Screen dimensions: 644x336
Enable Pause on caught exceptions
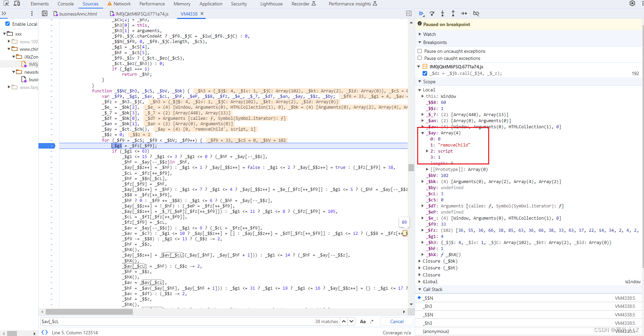point(420,58)
